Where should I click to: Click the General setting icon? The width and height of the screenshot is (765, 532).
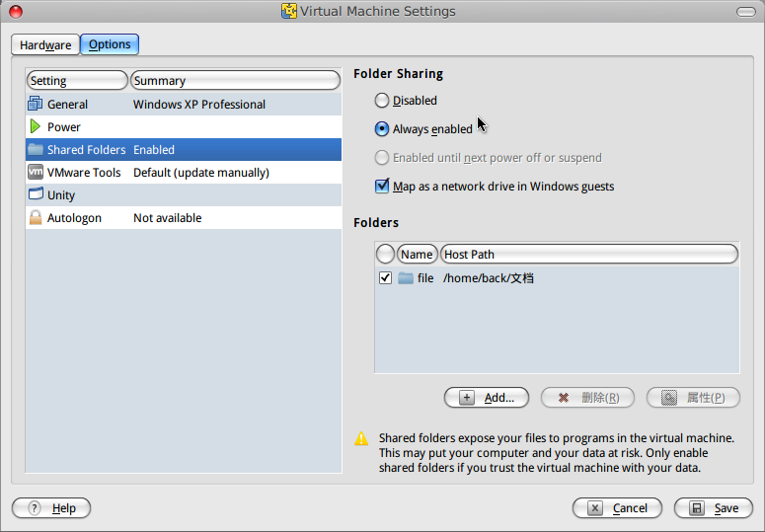(x=36, y=104)
